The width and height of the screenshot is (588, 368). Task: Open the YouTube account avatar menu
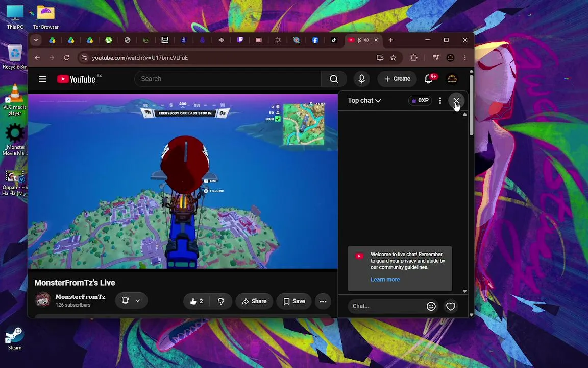point(452,79)
